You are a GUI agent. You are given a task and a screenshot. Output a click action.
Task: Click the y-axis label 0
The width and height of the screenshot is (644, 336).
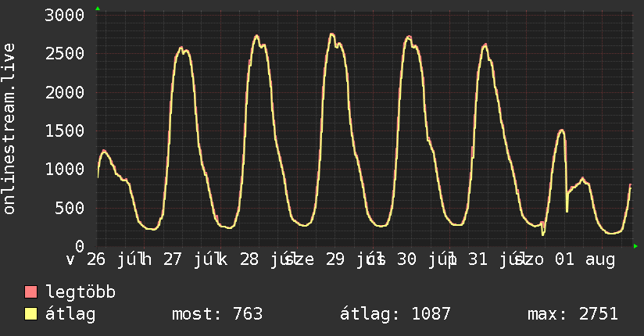(x=80, y=246)
